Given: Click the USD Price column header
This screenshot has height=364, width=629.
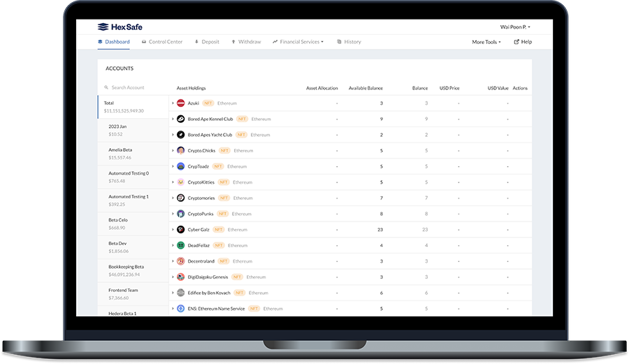Looking at the screenshot, I should click(449, 88).
